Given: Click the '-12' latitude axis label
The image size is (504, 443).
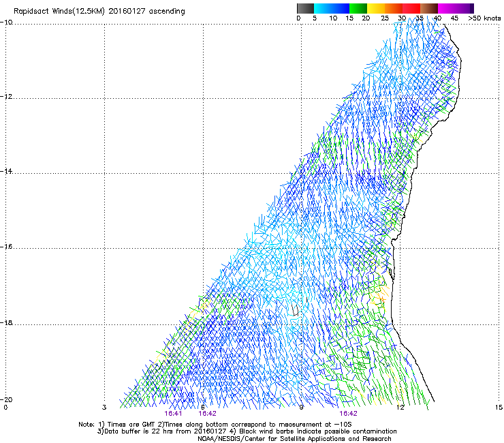Looking at the screenshot, I should coord(6,97).
